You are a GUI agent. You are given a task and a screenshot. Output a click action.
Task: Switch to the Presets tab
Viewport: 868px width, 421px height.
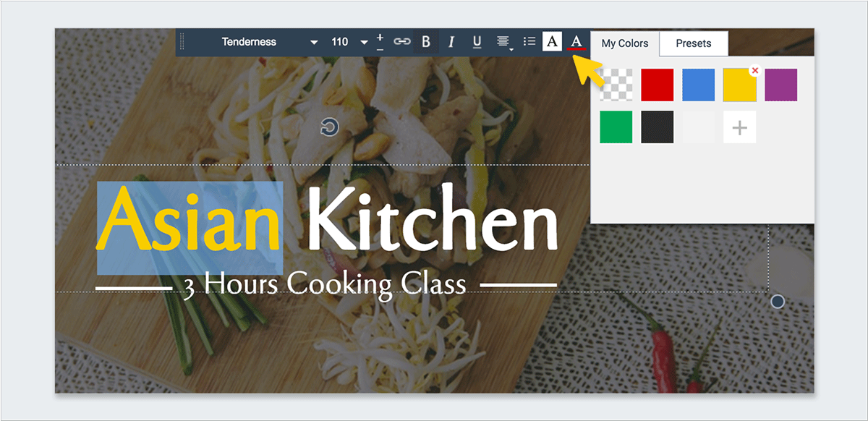click(693, 43)
